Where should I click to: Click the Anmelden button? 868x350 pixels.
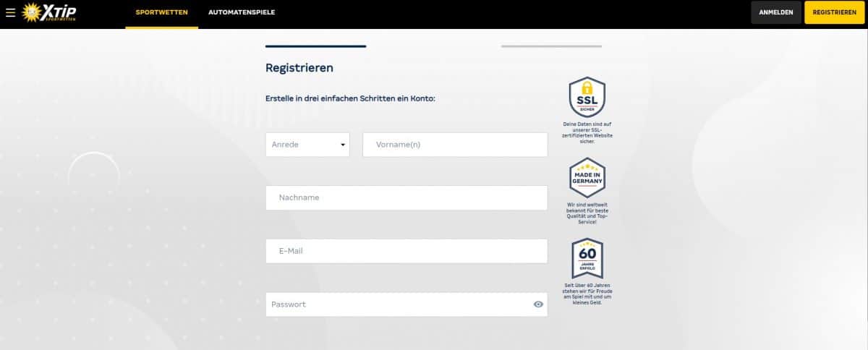point(776,12)
